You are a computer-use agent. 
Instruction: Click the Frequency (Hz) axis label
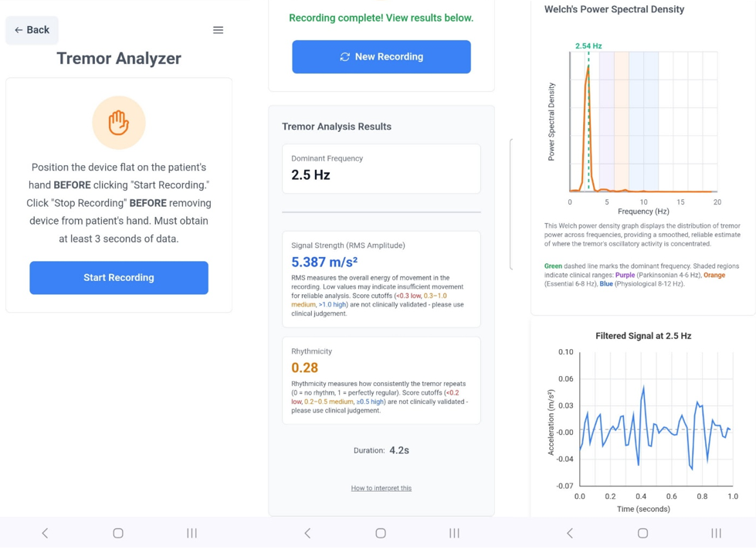point(643,212)
